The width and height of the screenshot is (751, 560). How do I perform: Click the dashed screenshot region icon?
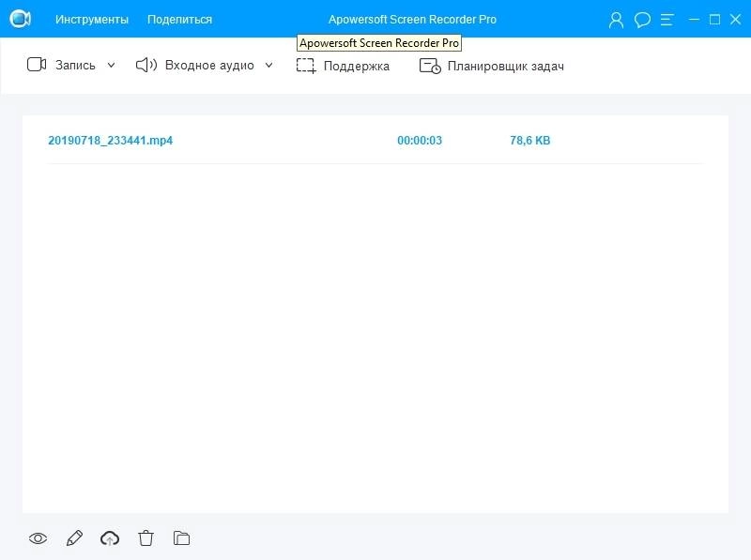306,66
